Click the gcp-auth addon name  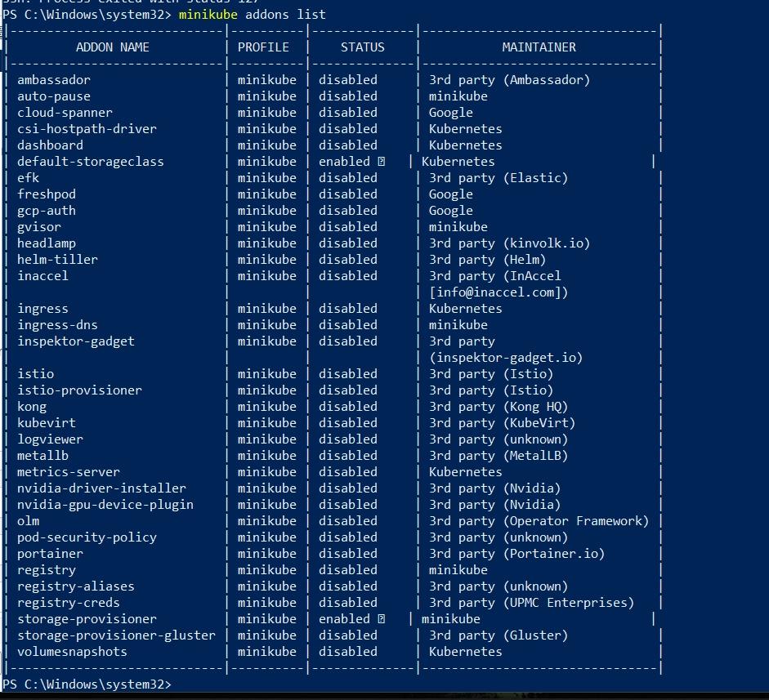click(47, 211)
